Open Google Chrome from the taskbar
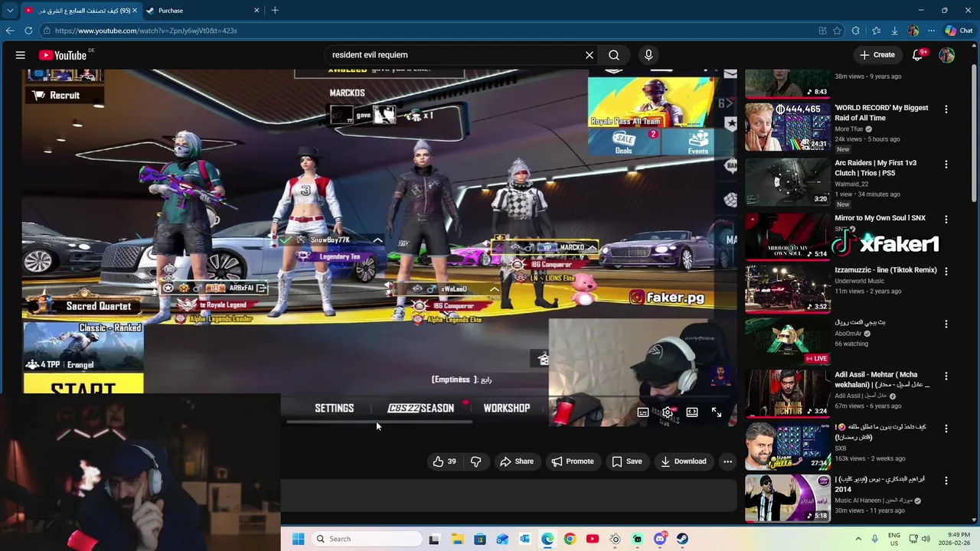The image size is (980, 551). pos(570,539)
